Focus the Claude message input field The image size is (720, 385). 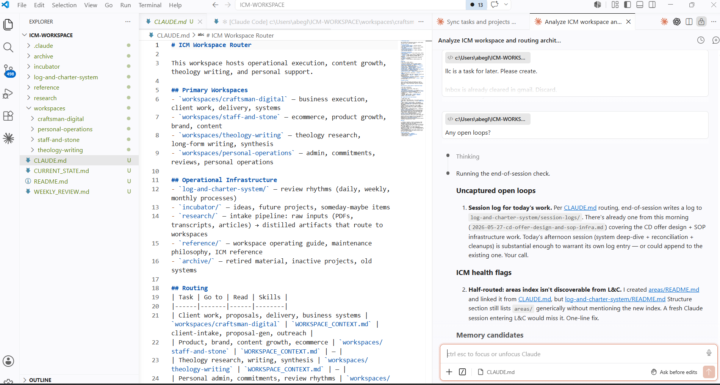574,354
